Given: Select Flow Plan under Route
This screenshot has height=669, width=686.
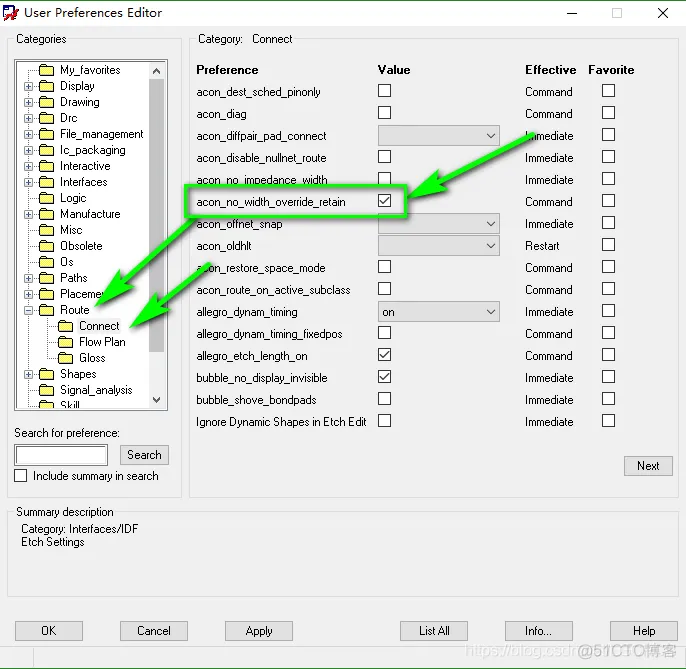Looking at the screenshot, I should 102,342.
